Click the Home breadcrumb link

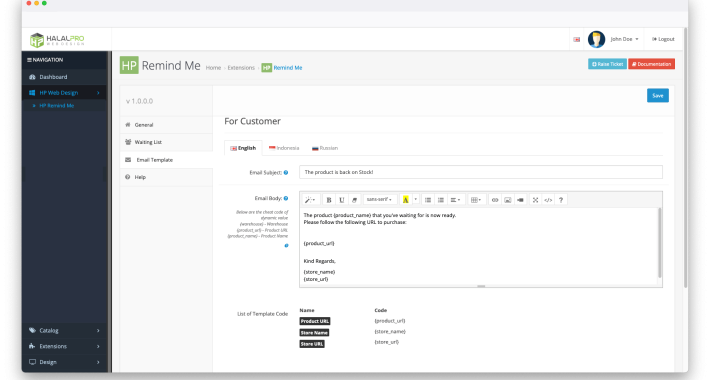click(213, 68)
